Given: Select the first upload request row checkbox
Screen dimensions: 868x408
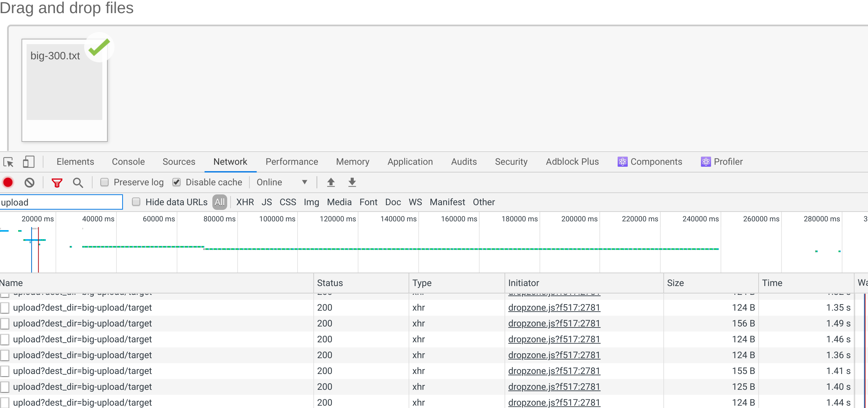Looking at the screenshot, I should (x=5, y=308).
